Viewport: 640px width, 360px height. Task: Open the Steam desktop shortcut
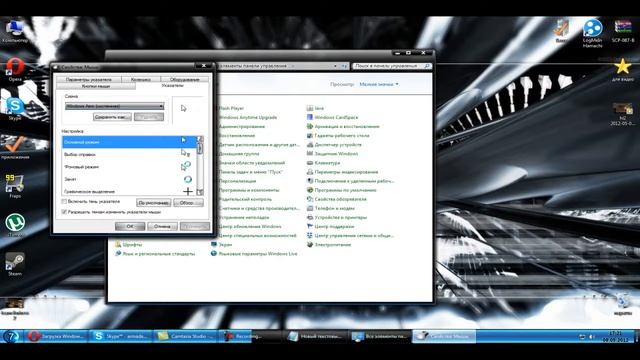[x=15, y=264]
